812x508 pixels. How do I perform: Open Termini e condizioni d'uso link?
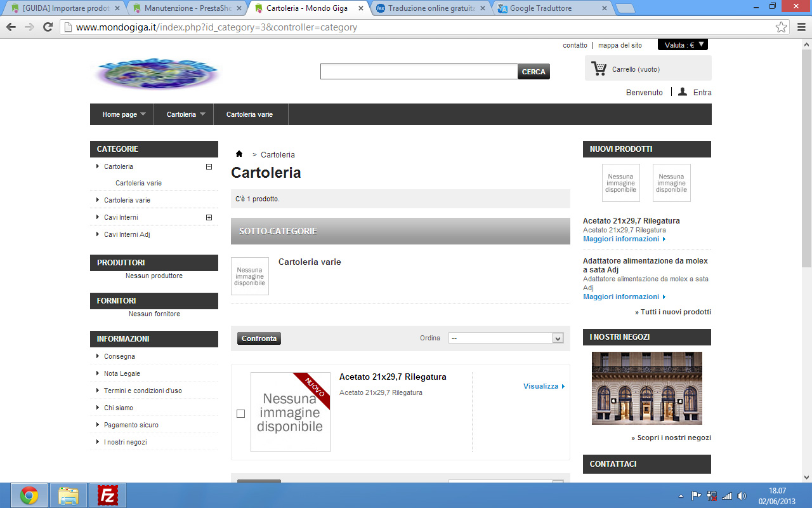[x=143, y=391]
